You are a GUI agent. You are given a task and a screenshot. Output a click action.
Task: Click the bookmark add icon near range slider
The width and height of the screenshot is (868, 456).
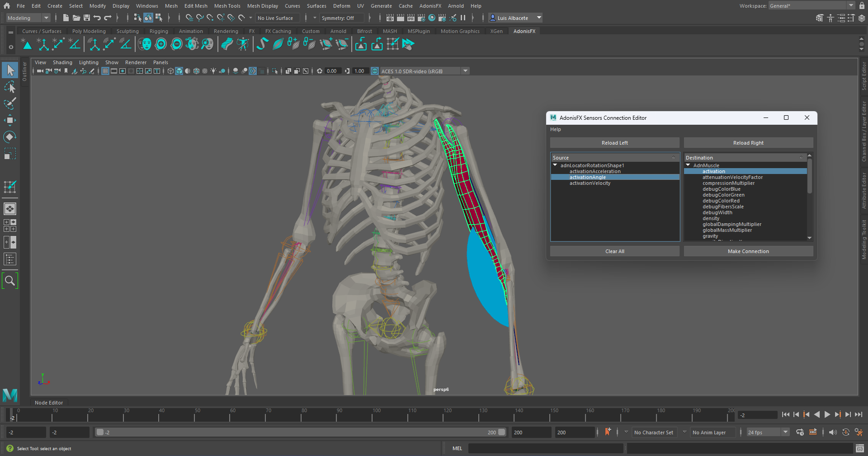(x=608, y=432)
